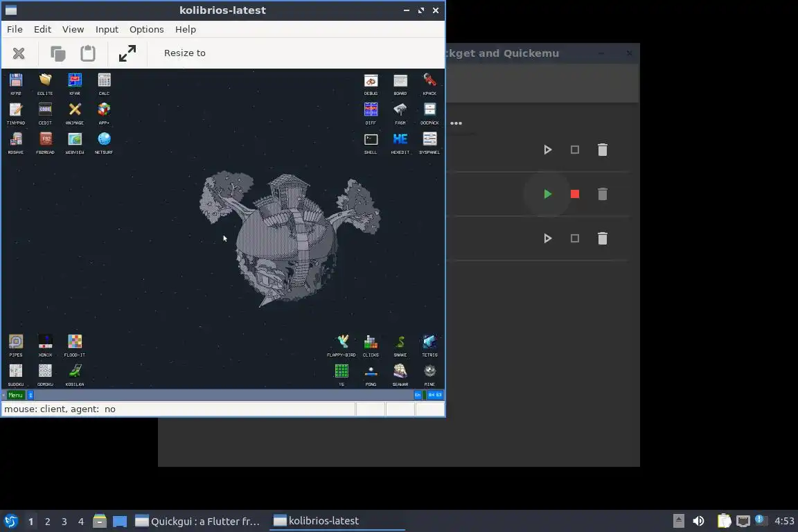Select the Quickgui taskbar entry
Image resolution: width=798 pixels, height=532 pixels.
[x=198, y=521]
